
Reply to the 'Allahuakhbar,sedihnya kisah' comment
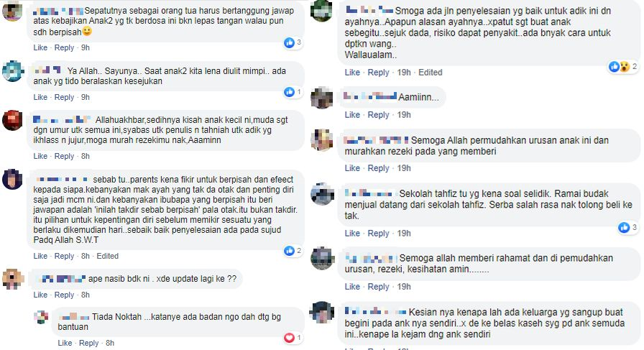click(x=64, y=156)
